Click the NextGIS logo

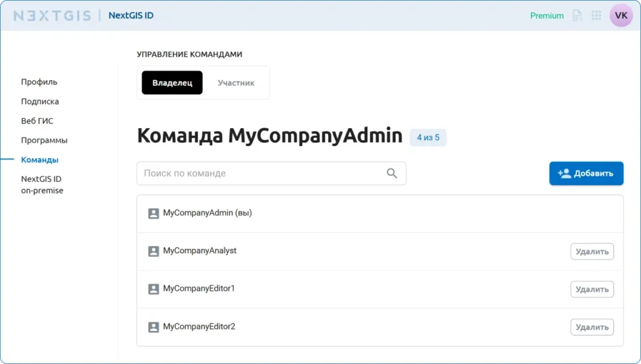[x=52, y=16]
